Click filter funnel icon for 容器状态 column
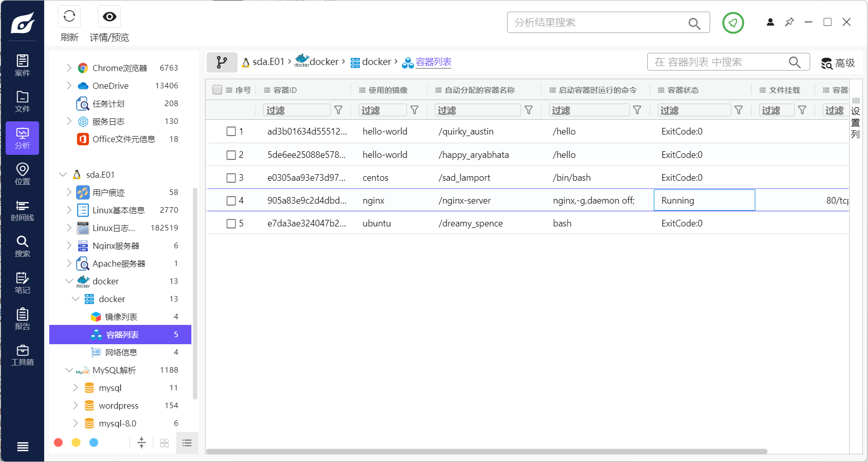 coord(739,110)
